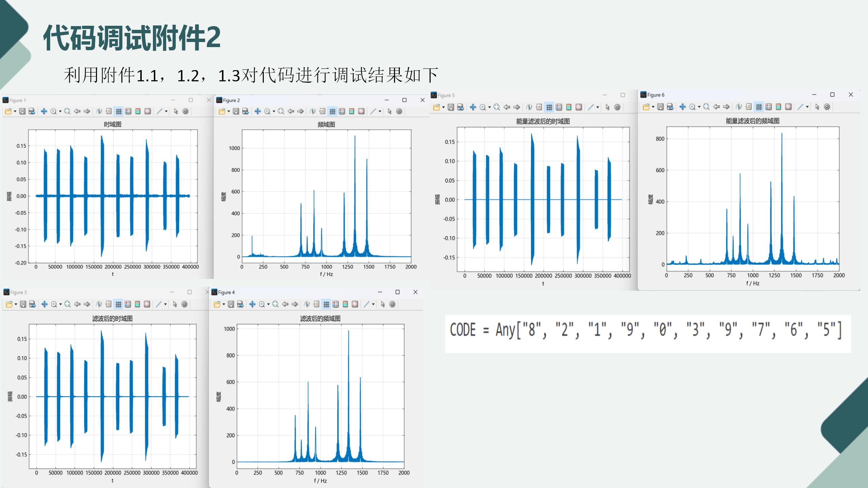The image size is (868, 488).
Task: Click the zoom-to-fit icon in Figure 3
Action: pyautogui.click(x=67, y=304)
